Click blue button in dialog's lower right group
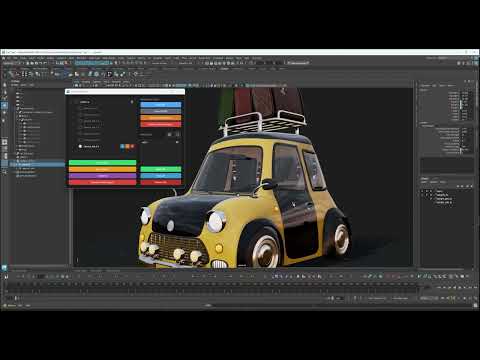Image resolution: width=480 pixels, height=360 pixels. pyautogui.click(x=160, y=176)
